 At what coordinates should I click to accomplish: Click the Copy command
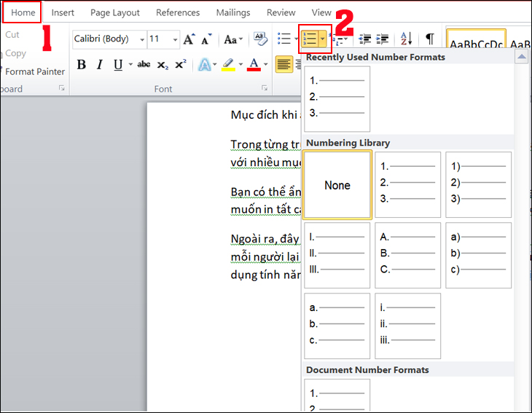(x=15, y=53)
